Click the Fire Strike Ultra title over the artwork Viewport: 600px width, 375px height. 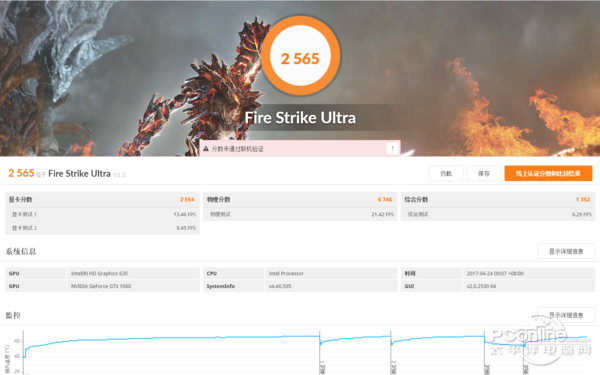[300, 117]
